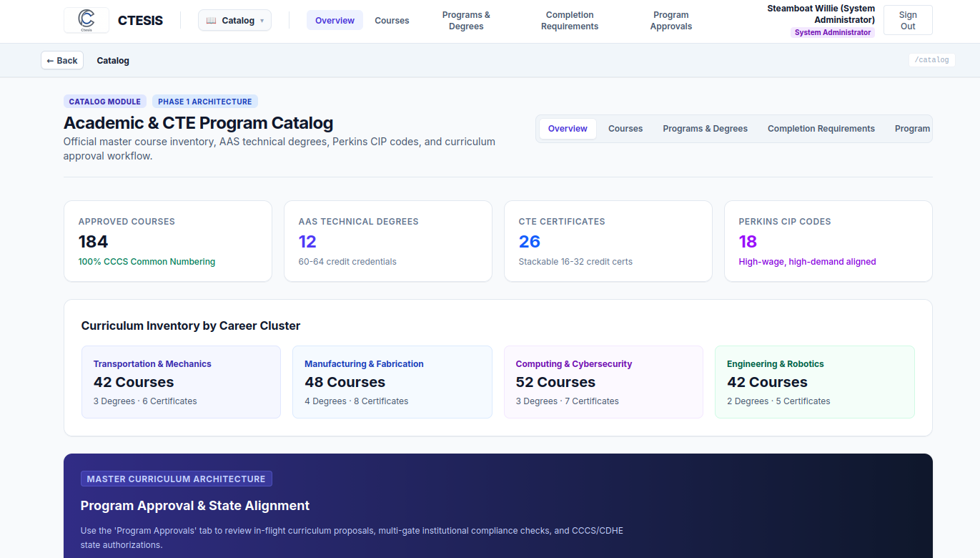Click '100% CCCS Common Numbering' text
980x558 pixels.
point(147,262)
